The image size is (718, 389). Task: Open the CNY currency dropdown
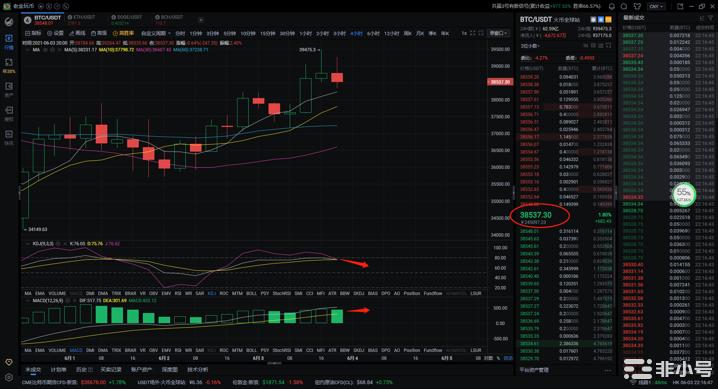656,6
